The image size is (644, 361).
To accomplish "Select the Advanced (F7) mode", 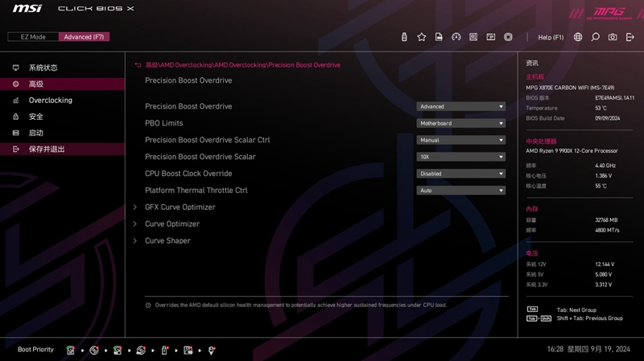I will 84,37.
